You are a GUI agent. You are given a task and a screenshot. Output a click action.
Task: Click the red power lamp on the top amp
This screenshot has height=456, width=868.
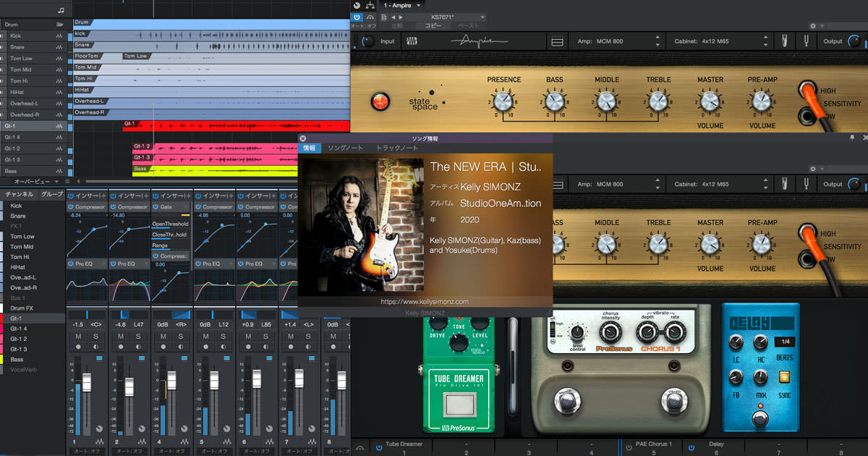pyautogui.click(x=380, y=102)
